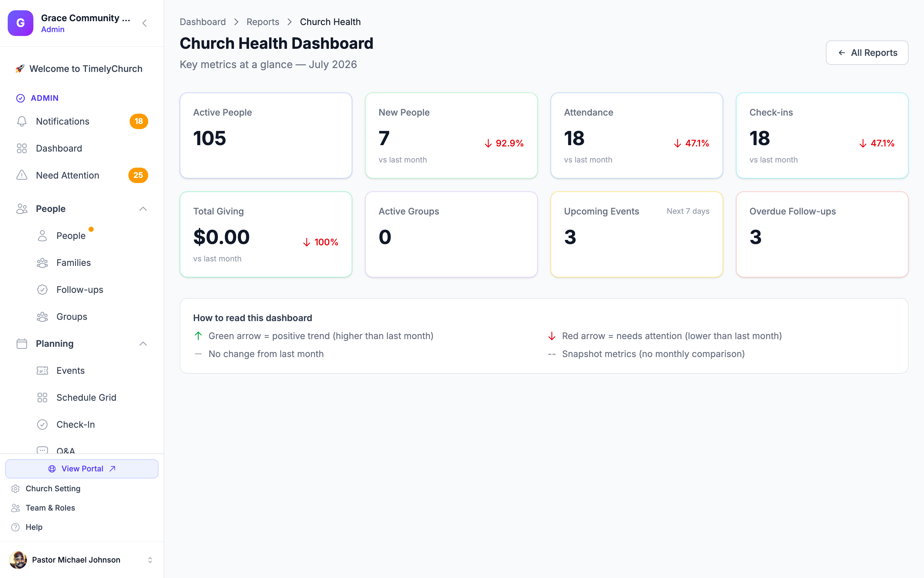This screenshot has width=924, height=578.
Task: Click the purple G church logo
Action: (x=21, y=23)
